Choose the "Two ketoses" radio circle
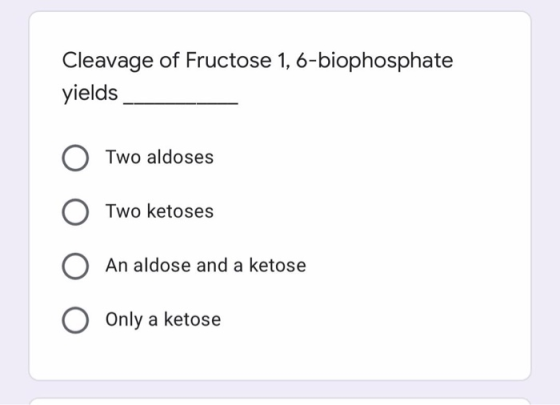This screenshot has width=560, height=405. point(75,212)
